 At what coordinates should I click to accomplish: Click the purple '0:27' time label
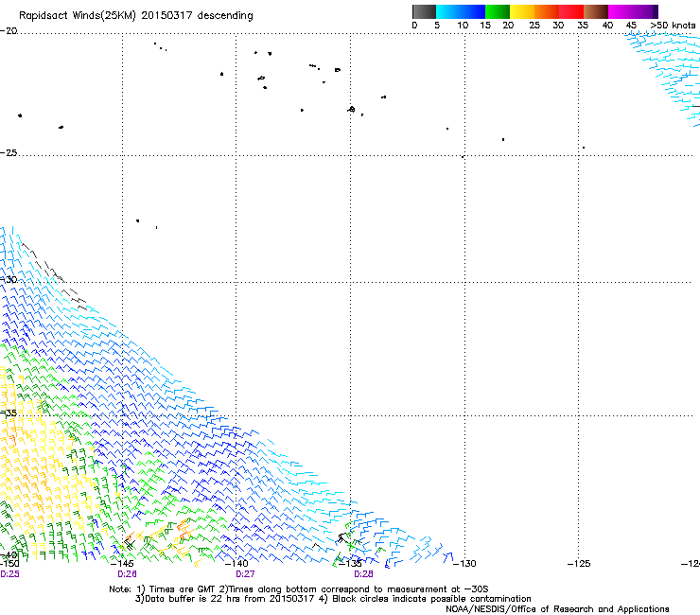pos(245,574)
